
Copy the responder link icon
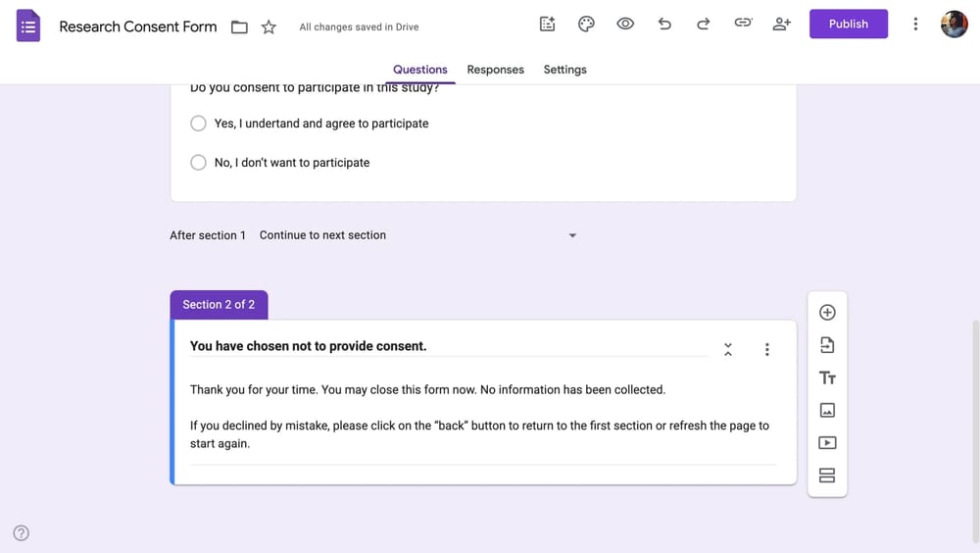(743, 25)
